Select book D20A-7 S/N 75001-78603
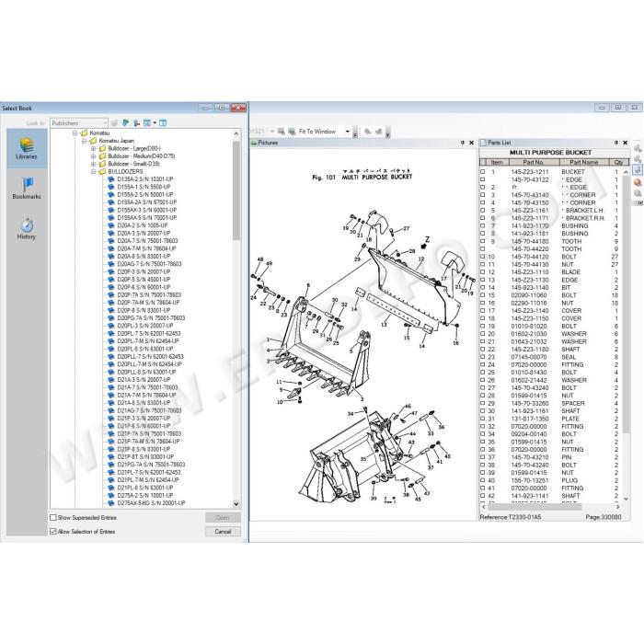The width and height of the screenshot is (644, 644). pos(147,241)
